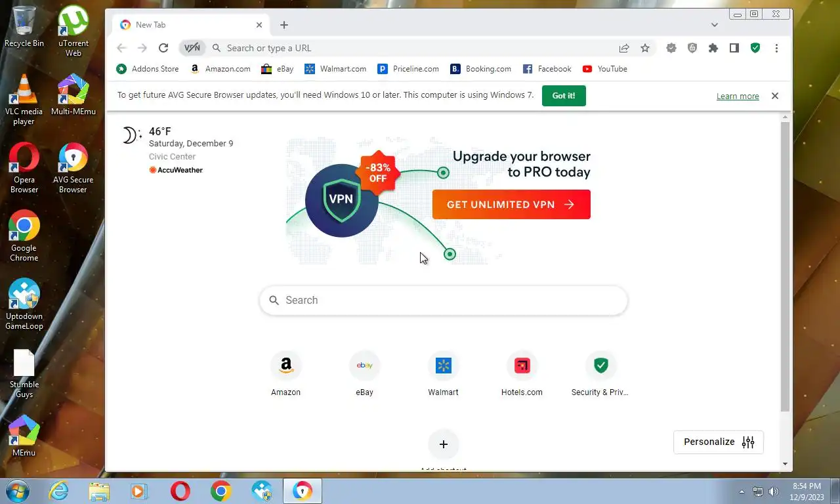Follow the Learn more link
The width and height of the screenshot is (840, 504).
pyautogui.click(x=738, y=96)
